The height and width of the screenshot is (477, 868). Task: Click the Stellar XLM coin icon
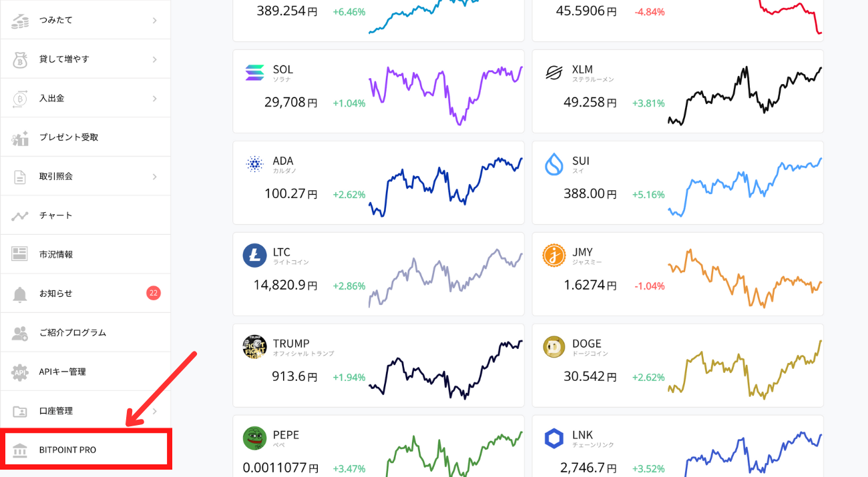(554, 73)
